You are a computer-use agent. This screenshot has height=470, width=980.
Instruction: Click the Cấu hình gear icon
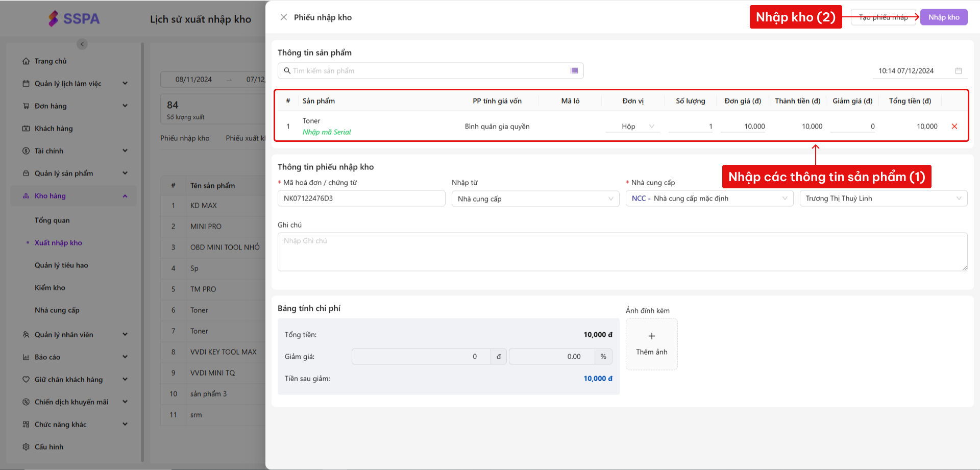pos(26,447)
